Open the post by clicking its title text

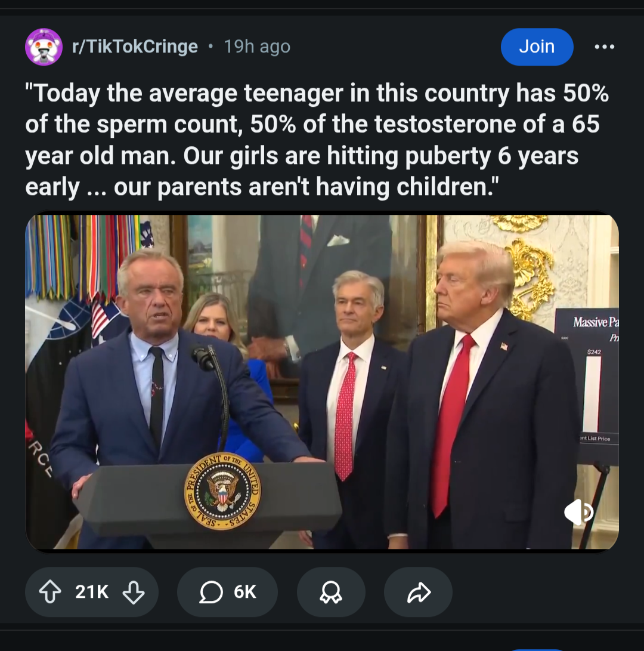(x=316, y=140)
